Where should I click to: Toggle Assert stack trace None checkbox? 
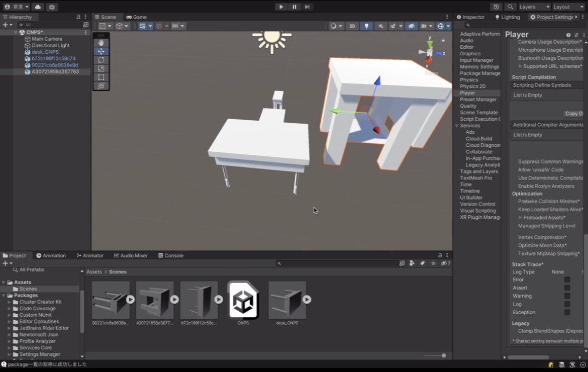567,288
